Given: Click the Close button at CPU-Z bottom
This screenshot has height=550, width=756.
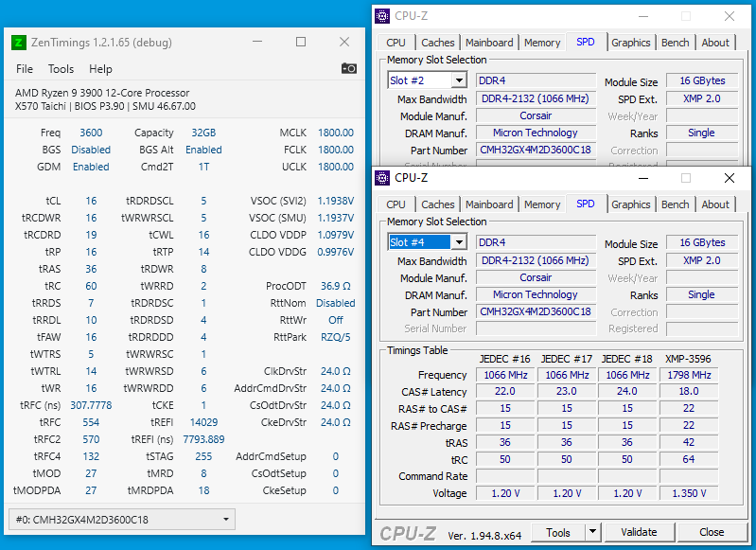Looking at the screenshot, I should pyautogui.click(x=712, y=532).
